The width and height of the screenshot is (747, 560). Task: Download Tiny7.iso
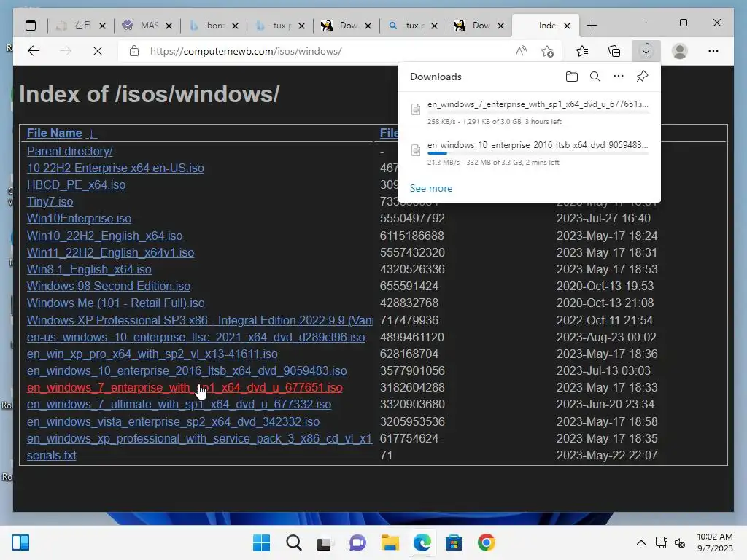click(50, 201)
